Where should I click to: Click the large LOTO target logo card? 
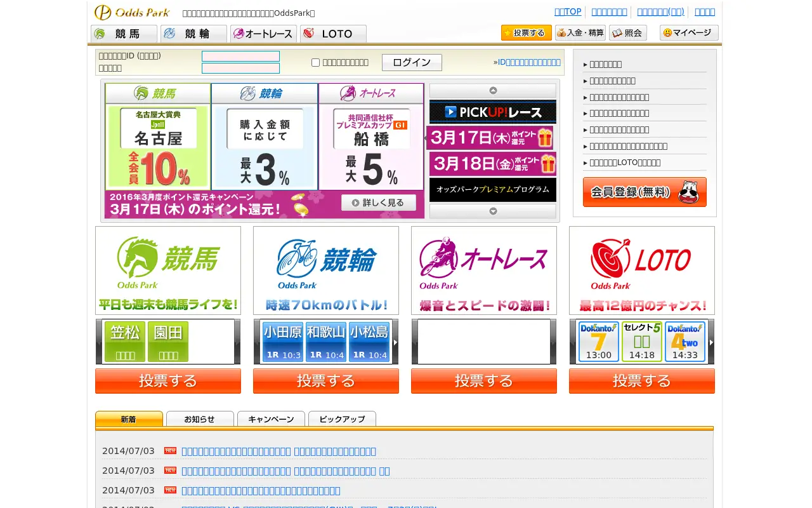coord(642,271)
